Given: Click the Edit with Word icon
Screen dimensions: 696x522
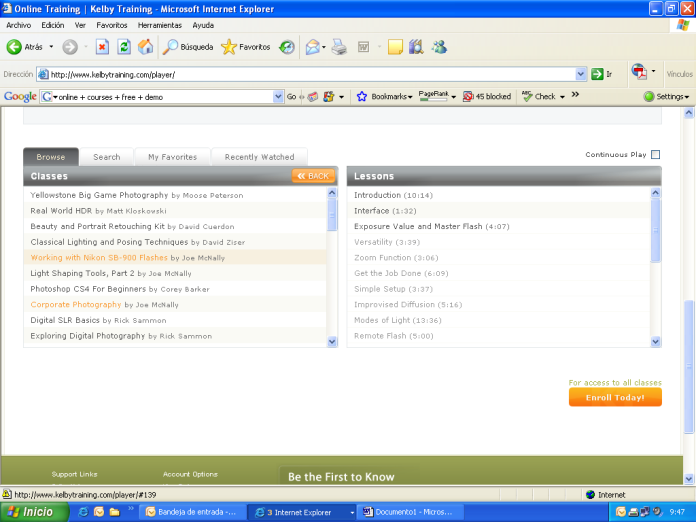Looking at the screenshot, I should 364,47.
